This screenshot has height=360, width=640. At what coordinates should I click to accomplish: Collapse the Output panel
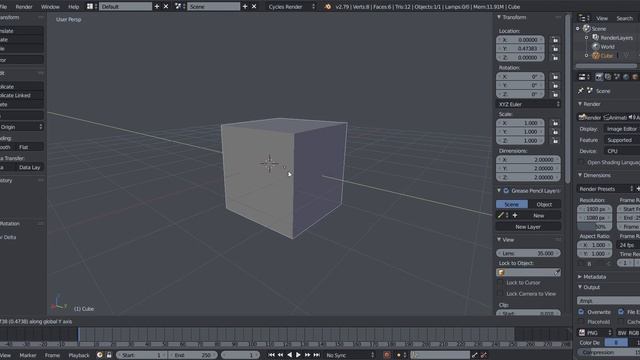580,287
